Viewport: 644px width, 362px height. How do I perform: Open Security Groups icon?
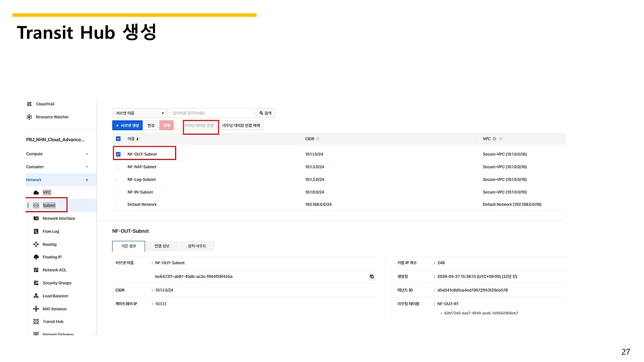[x=36, y=283]
